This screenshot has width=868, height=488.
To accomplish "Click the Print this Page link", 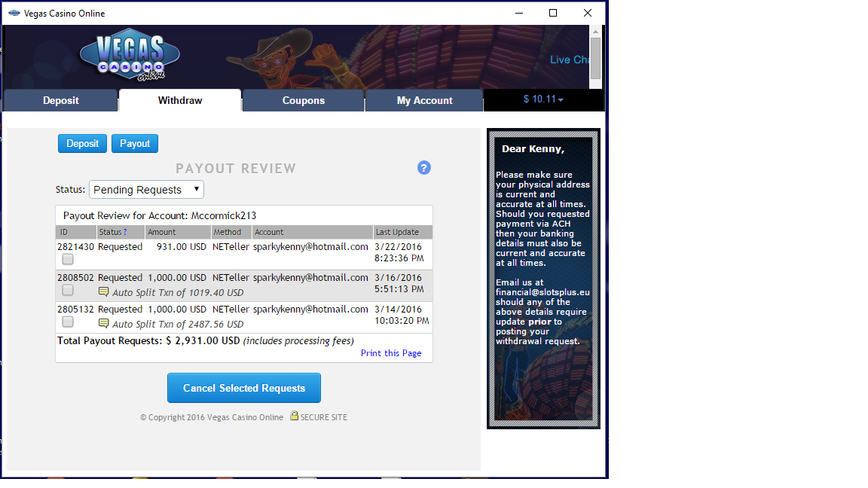I will click(x=391, y=353).
